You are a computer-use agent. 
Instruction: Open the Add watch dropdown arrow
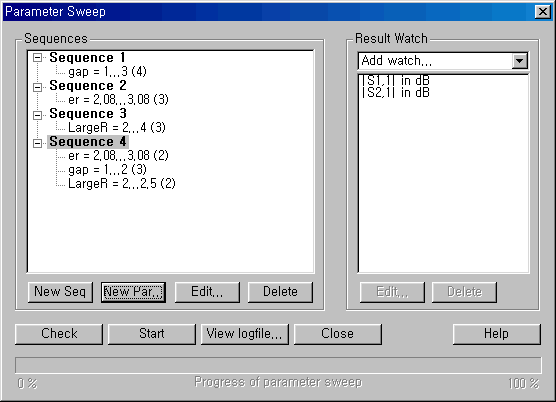[519, 61]
